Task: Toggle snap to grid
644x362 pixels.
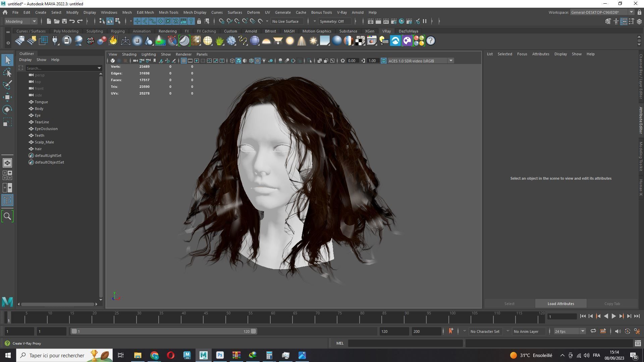Action: click(x=221, y=21)
